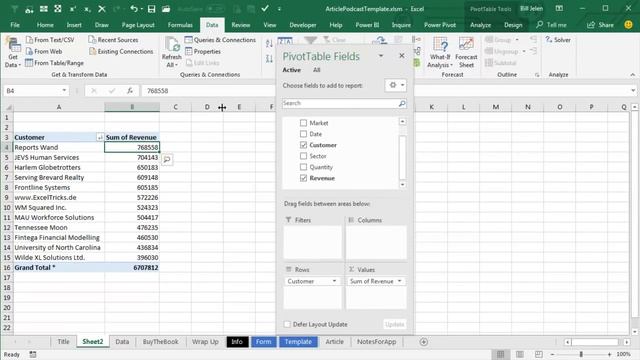Collapse the ribbon with the chevron
The height and width of the screenshot is (360, 640).
coord(632,75)
